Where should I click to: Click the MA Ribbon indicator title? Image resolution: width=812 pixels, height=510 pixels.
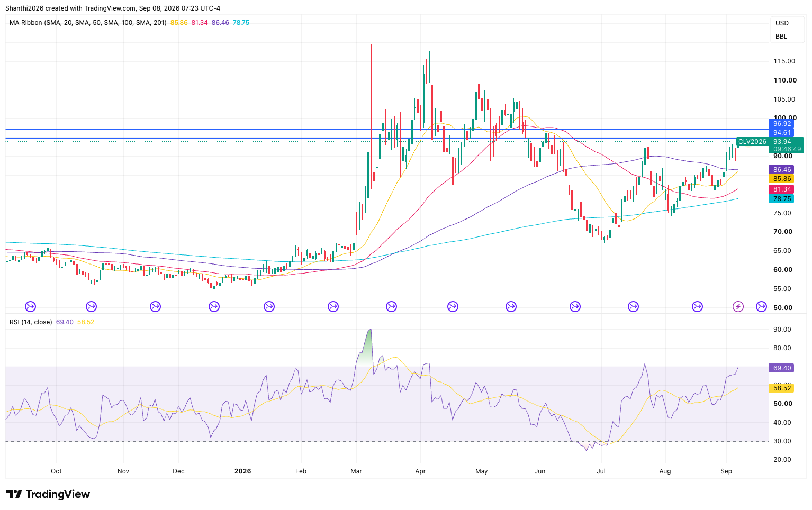(88, 23)
